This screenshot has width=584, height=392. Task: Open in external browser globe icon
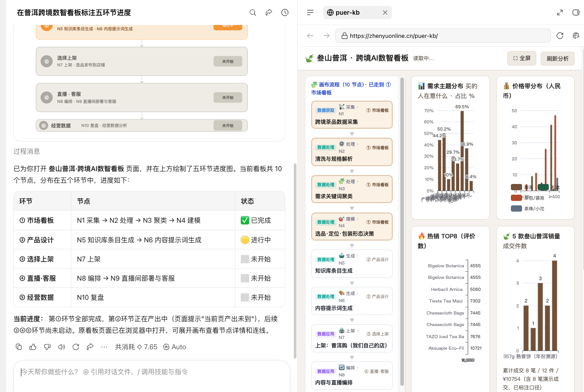coord(576,36)
